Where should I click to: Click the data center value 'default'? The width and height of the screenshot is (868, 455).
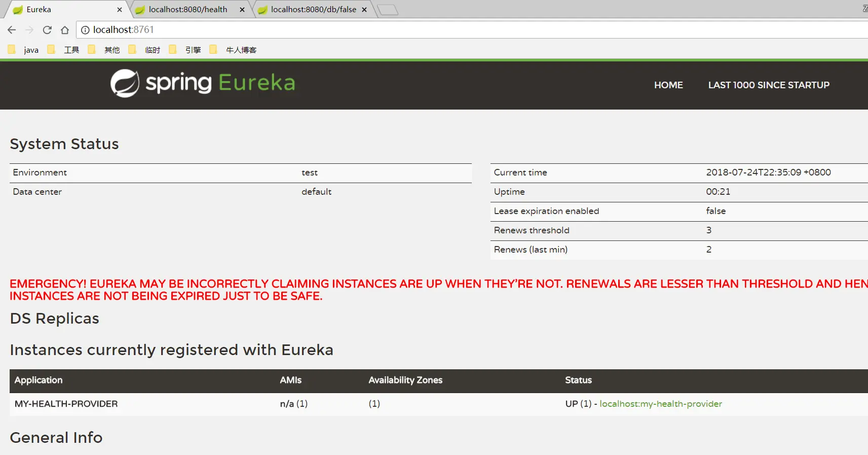(317, 192)
